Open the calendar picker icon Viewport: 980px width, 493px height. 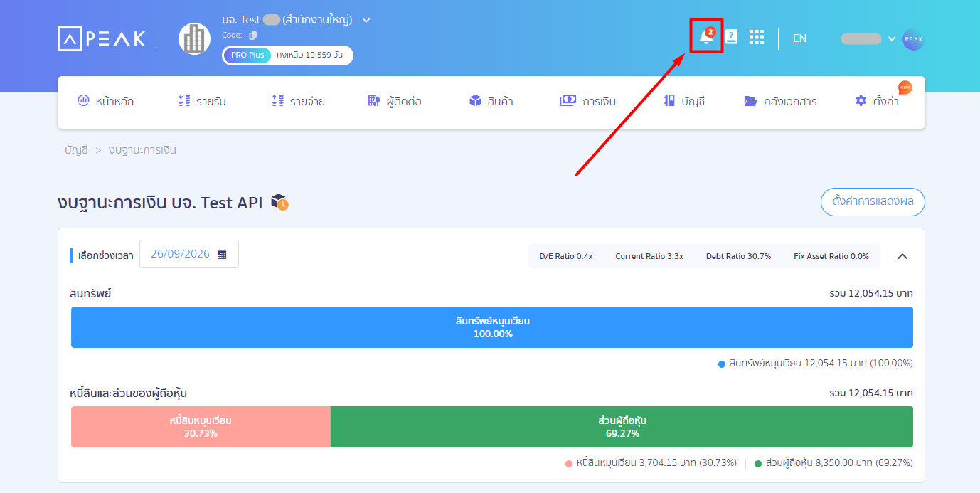tap(222, 254)
